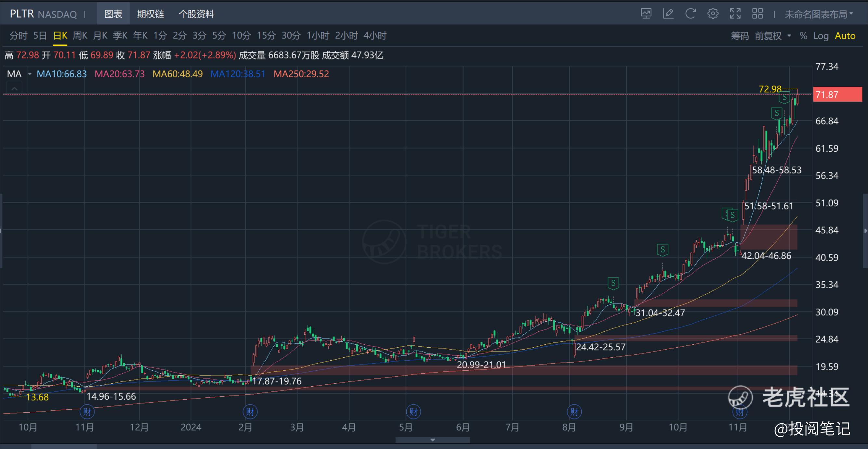Open the 前复权 adjustment dropdown
Screen dimensions: 868x449
[x=773, y=36]
